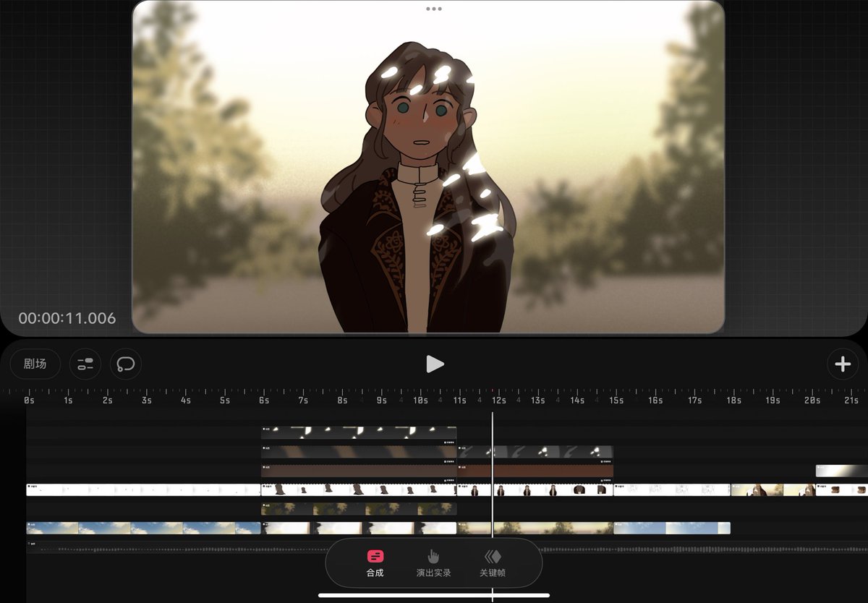
Task: Select the white gradient clip near 20s
Action: click(841, 471)
